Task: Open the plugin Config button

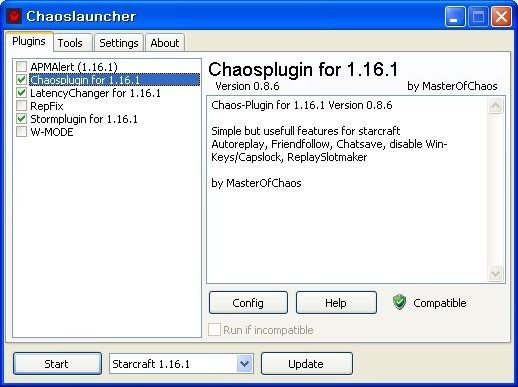Action: [x=248, y=303]
